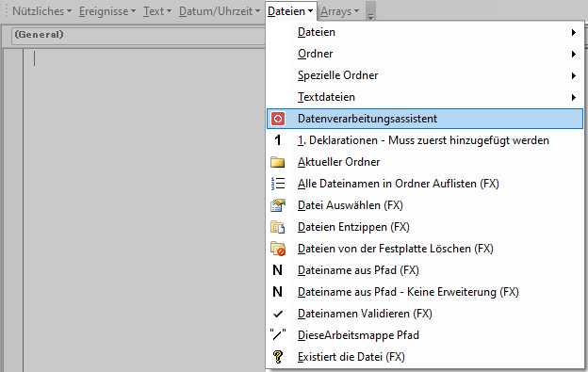Screen dimensions: 588x372
Task: Click the Datei Auswählen icon
Action: [x=277, y=205]
